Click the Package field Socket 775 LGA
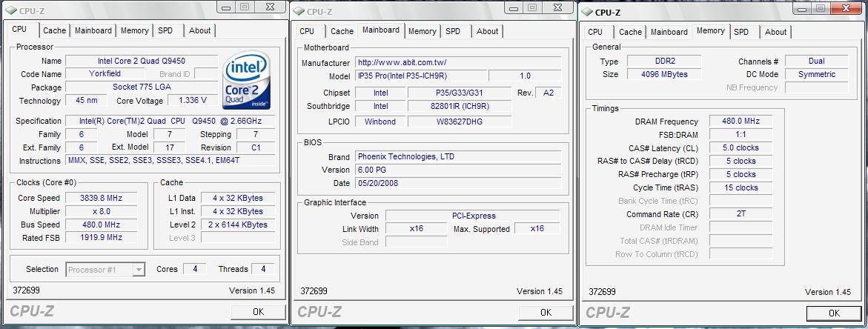 (142, 87)
